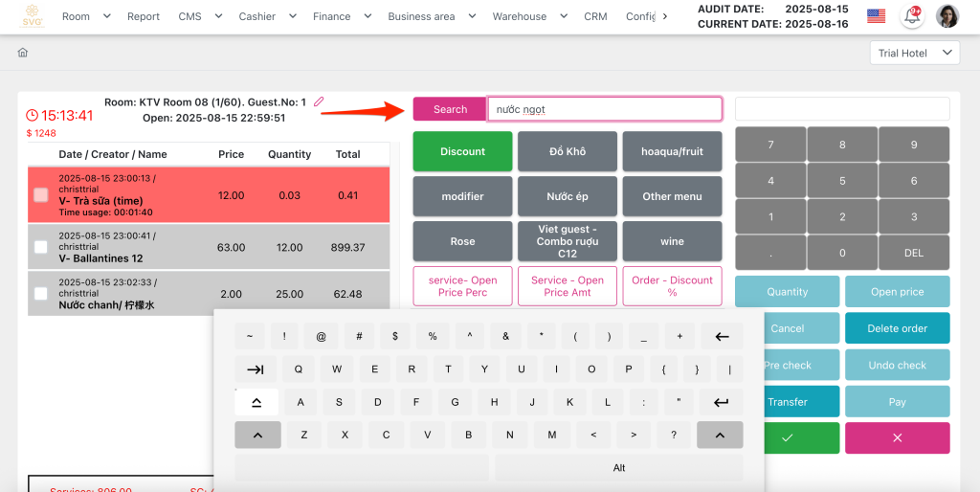The image size is (980, 492).
Task: Expand the Room menu dropdown
Action: 86,16
